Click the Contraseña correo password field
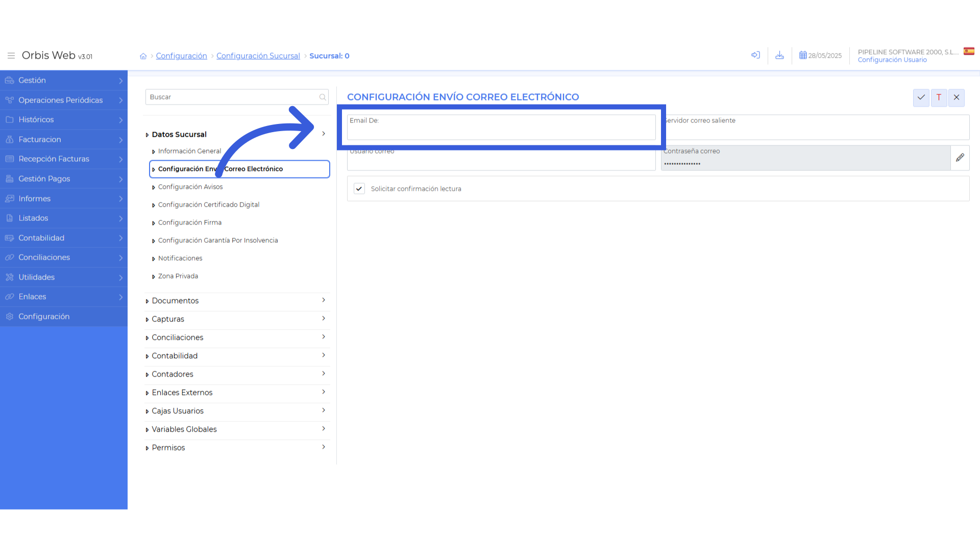The width and height of the screenshot is (980, 551). [805, 158]
